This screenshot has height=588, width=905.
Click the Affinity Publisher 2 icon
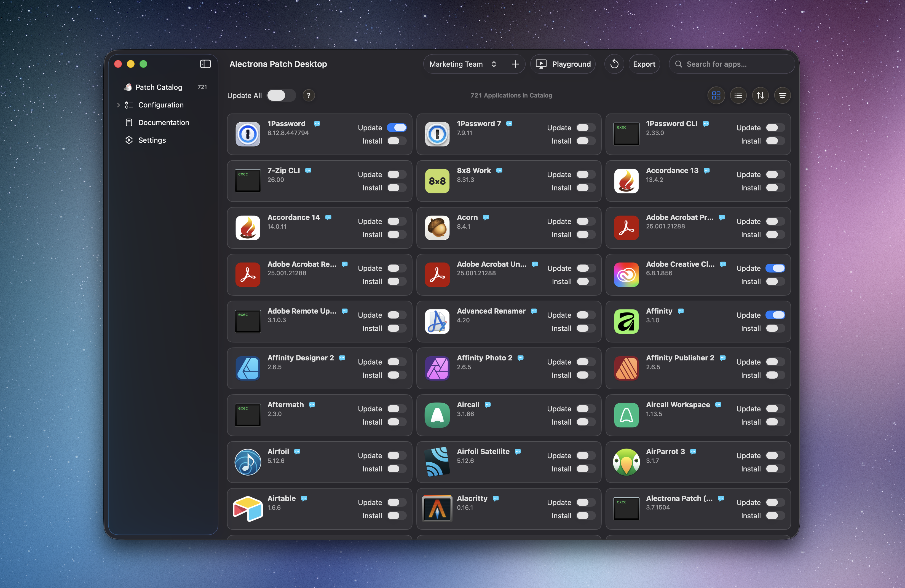click(626, 368)
